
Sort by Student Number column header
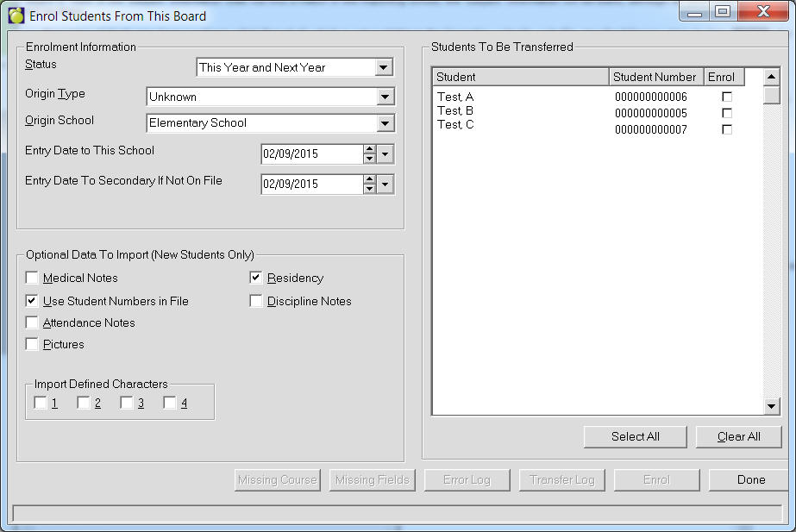point(655,77)
